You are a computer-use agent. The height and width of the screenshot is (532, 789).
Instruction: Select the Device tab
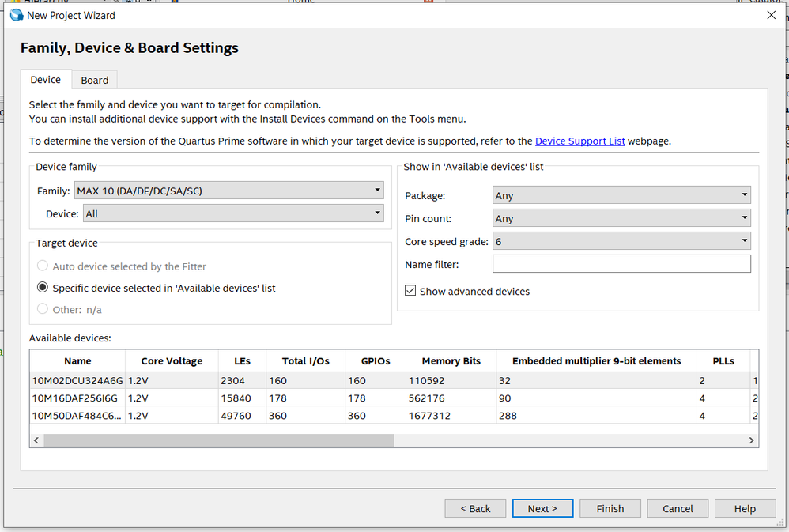point(45,80)
